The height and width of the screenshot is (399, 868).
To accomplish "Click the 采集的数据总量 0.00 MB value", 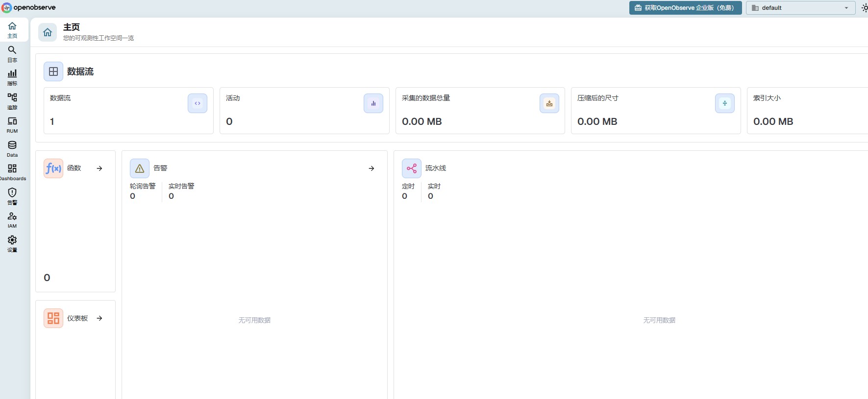I will point(422,121).
